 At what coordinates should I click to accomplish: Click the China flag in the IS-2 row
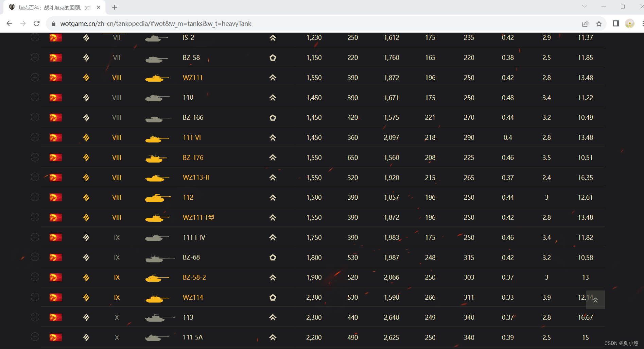point(56,37)
